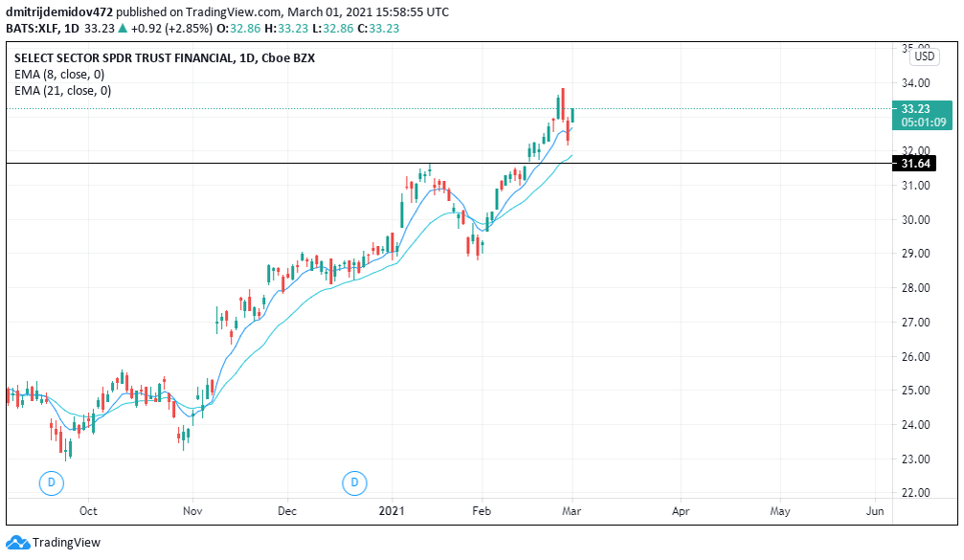Click the 22.00 price axis label

(915, 493)
